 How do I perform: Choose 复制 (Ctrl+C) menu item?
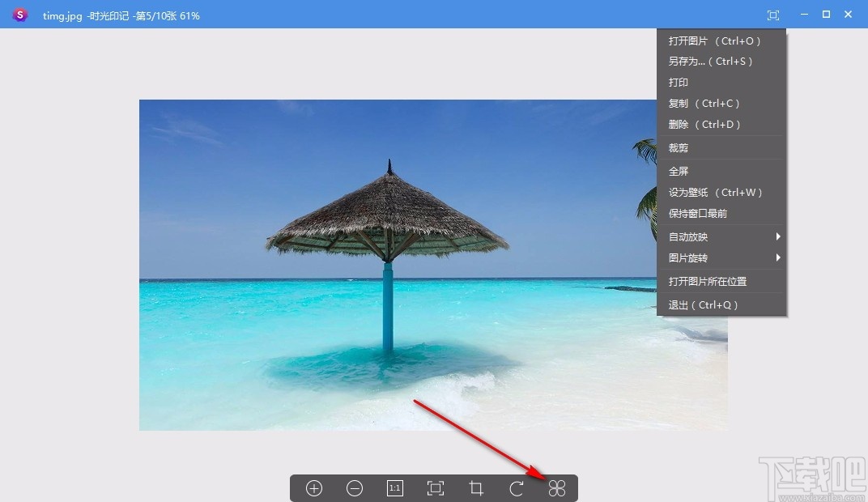721,104
